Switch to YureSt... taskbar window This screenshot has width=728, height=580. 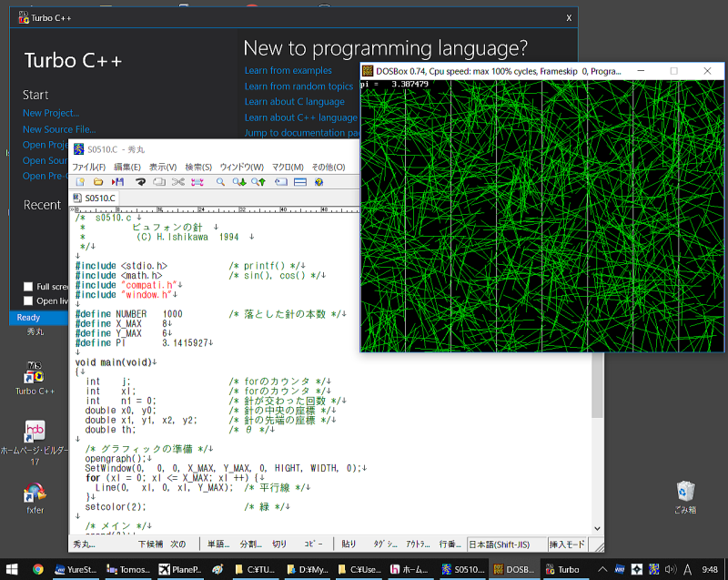coord(76,569)
